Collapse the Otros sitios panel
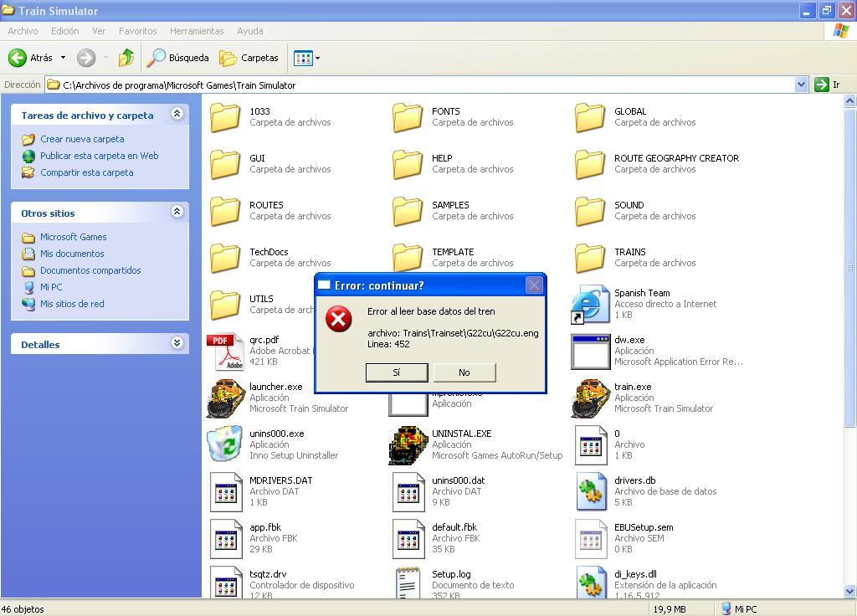 177,212
